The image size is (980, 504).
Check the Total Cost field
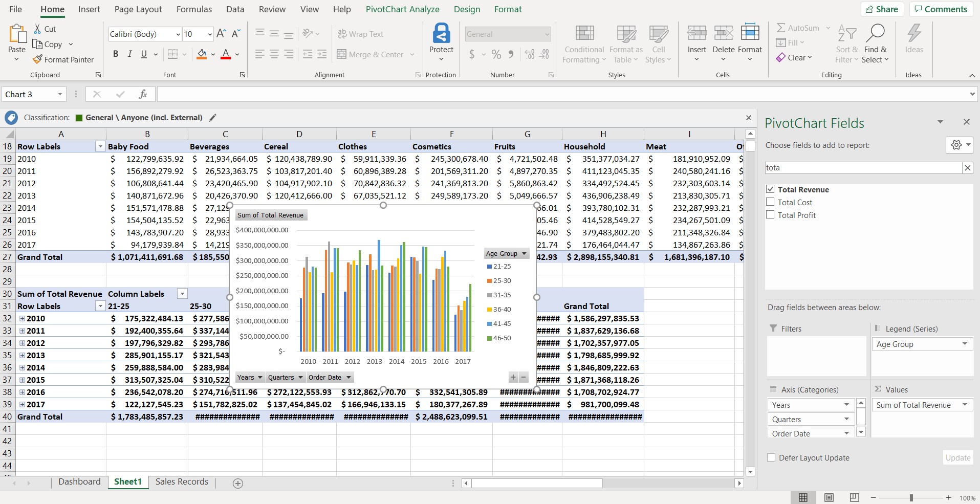click(x=771, y=202)
